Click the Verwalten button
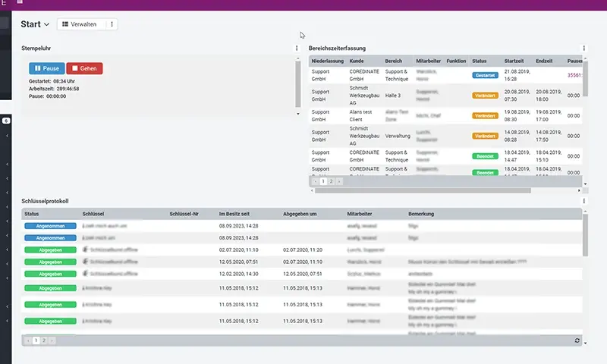607x364 pixels. click(79, 24)
